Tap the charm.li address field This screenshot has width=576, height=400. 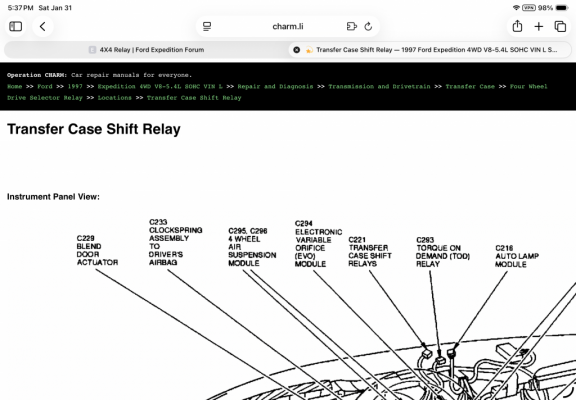[288, 26]
